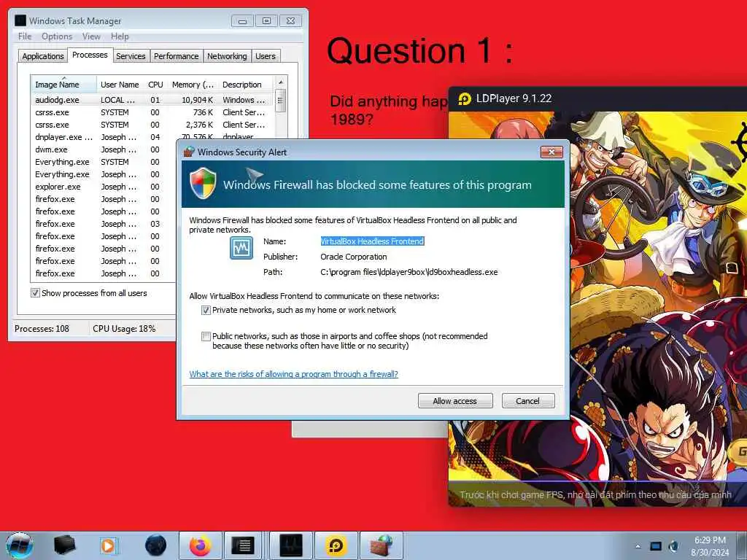Select Everything.exe run by Joseph
Image resolution: width=747 pixels, height=560 pixels.
coord(104,174)
